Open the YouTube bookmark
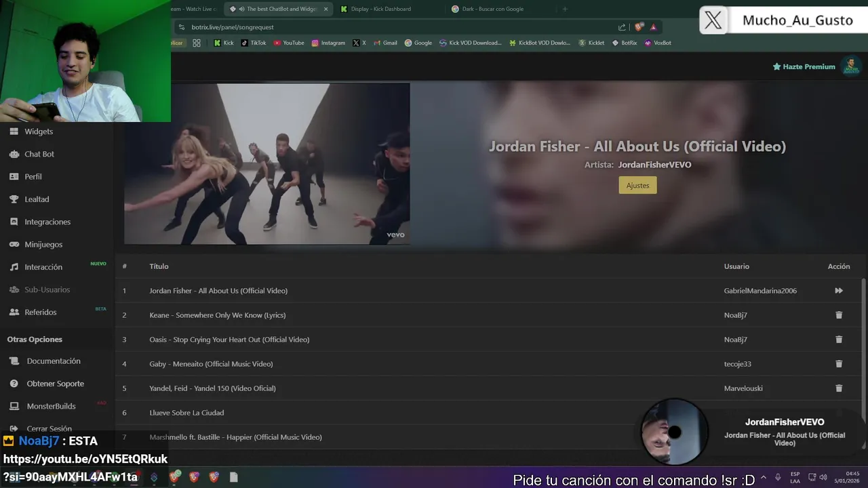 [289, 43]
